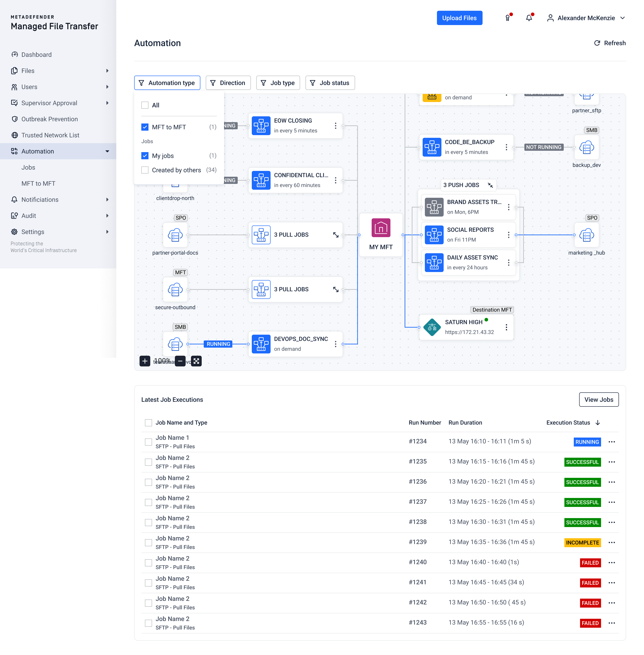Open the license badge notification icon
Image resolution: width=644 pixels, height=655 pixels.
tap(508, 18)
